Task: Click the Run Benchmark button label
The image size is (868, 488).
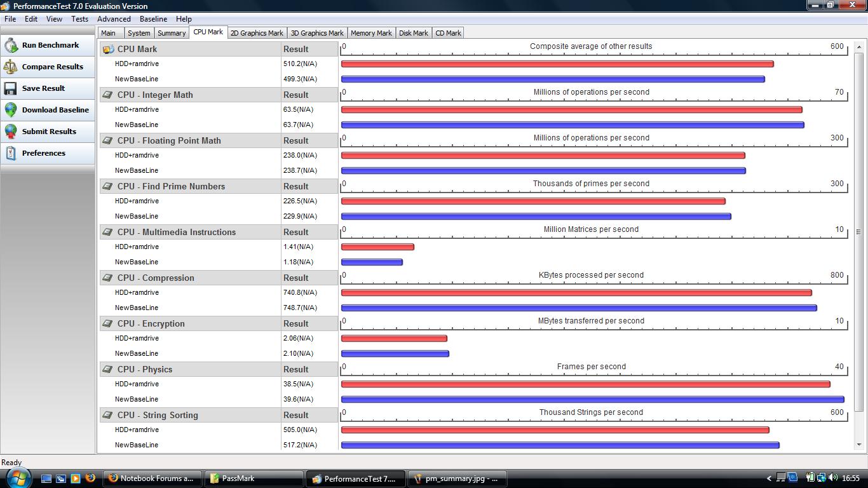Action: [x=50, y=45]
